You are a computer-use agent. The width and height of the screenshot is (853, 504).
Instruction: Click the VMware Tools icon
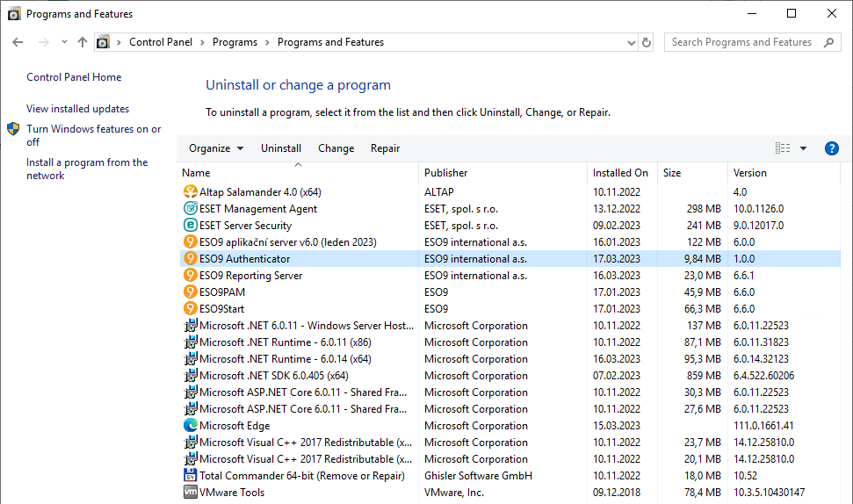pos(190,492)
